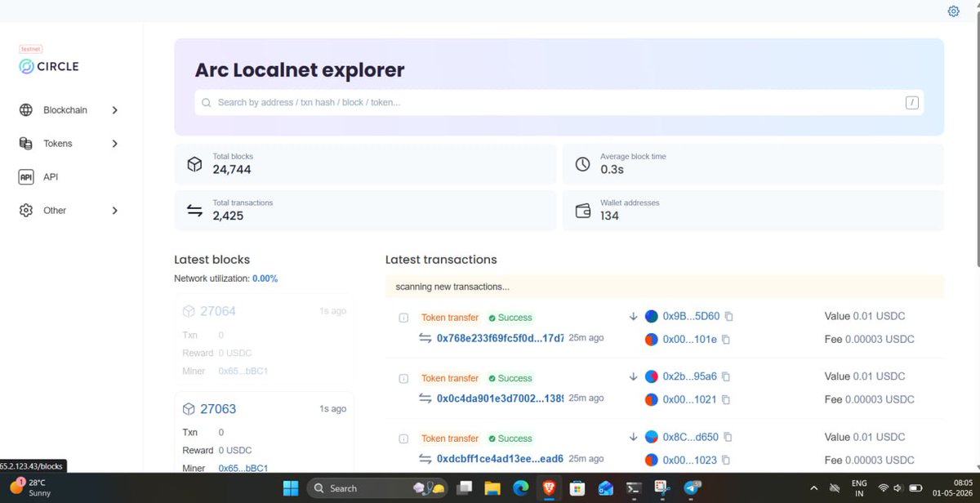Expand details icon for 0x0c4da901 transaction
This screenshot has height=503, width=980.
tap(403, 378)
